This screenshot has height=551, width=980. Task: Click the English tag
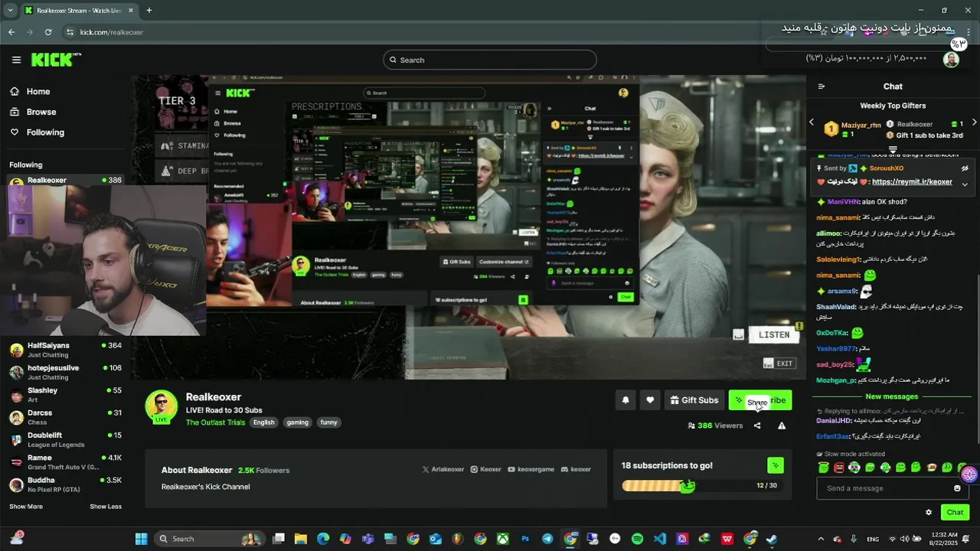click(264, 422)
